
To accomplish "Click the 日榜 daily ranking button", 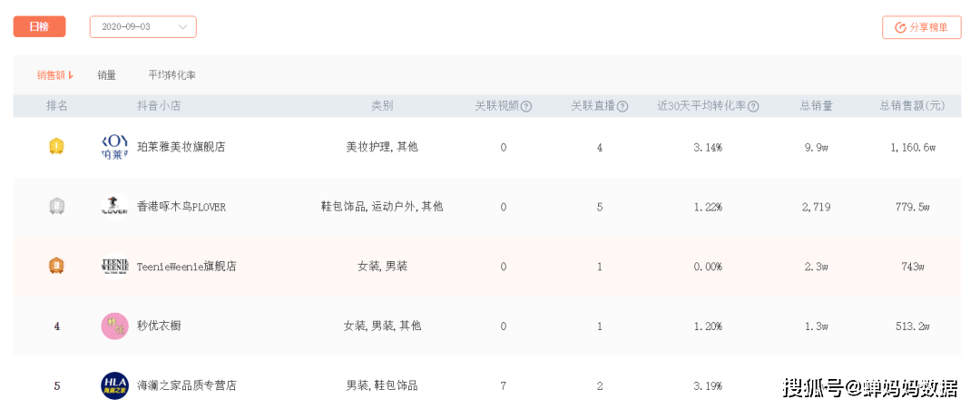I will [39, 27].
